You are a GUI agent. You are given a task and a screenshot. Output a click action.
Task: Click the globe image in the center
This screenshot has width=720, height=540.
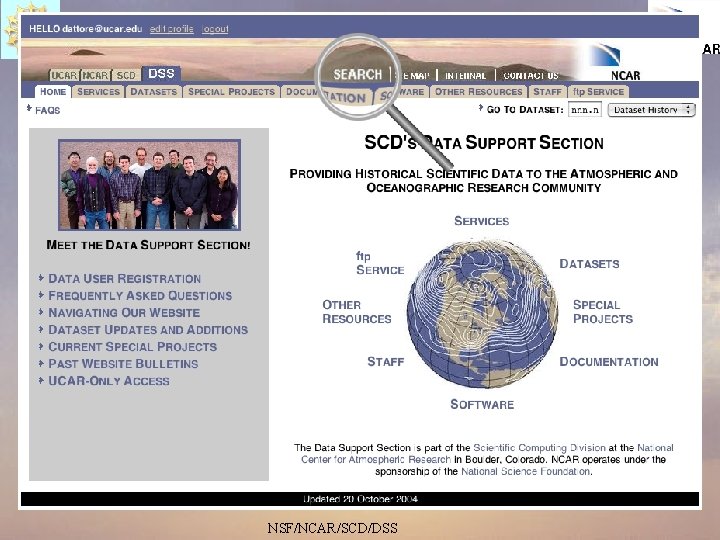[482, 313]
